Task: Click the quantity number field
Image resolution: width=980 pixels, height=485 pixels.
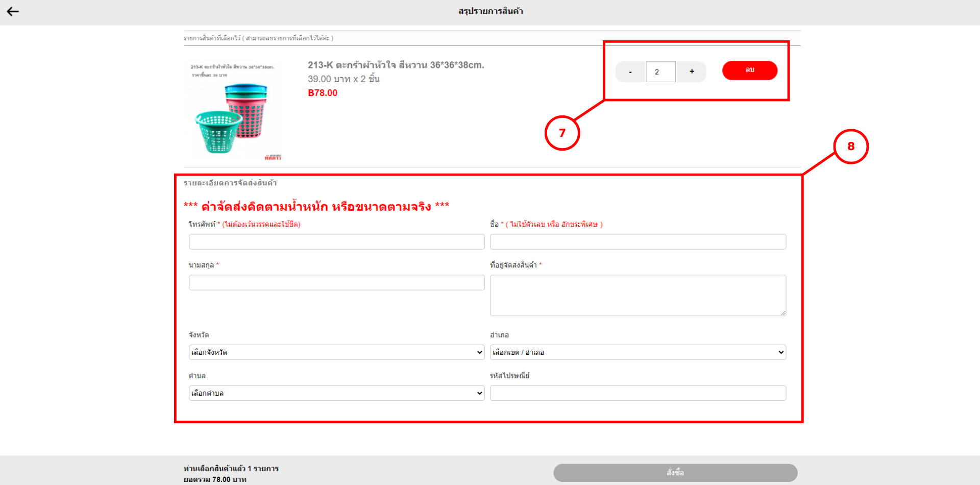Action: coord(660,72)
